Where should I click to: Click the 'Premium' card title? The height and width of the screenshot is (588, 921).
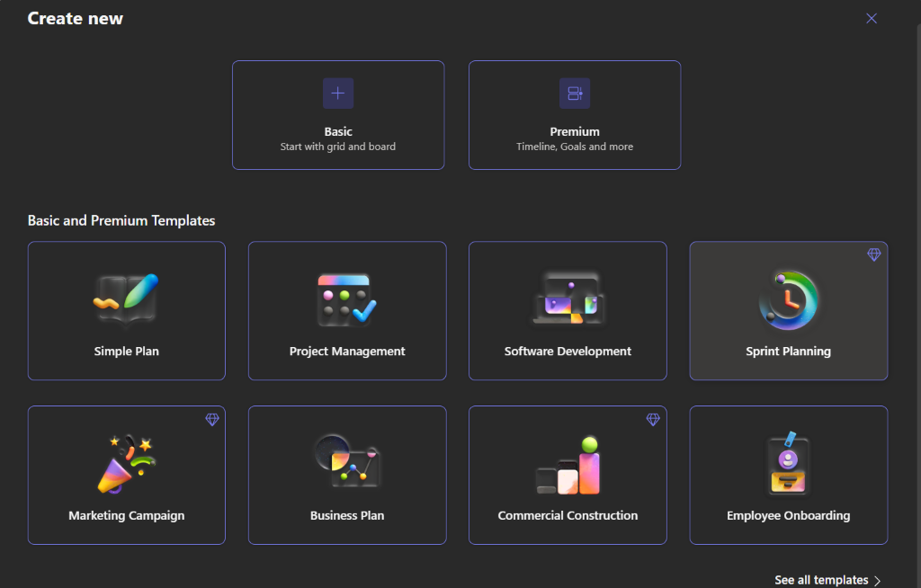click(575, 131)
